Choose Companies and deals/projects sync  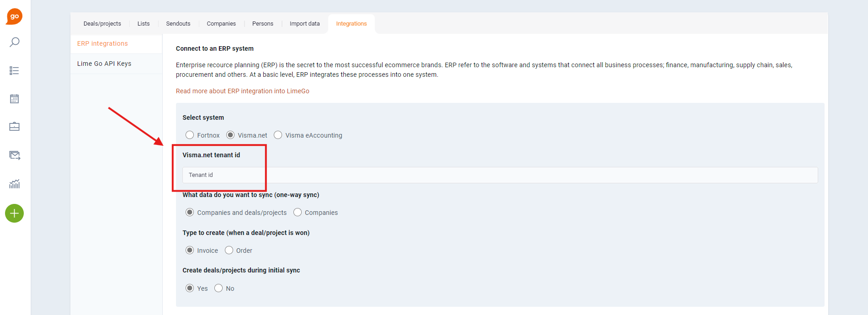pos(190,212)
